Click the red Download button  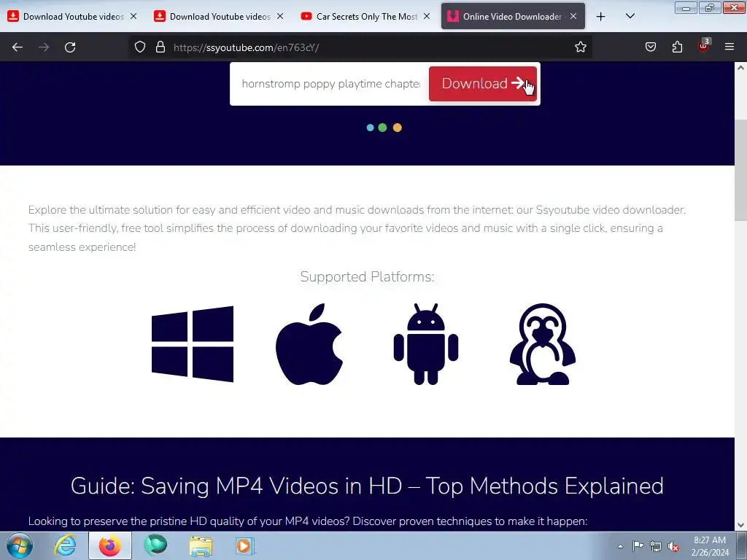point(483,84)
